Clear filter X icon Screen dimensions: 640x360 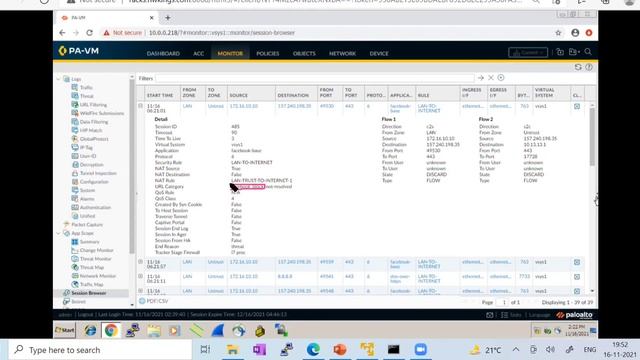point(491,78)
